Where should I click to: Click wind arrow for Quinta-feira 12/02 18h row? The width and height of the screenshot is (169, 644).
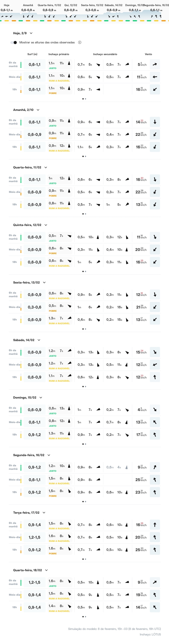point(155,262)
